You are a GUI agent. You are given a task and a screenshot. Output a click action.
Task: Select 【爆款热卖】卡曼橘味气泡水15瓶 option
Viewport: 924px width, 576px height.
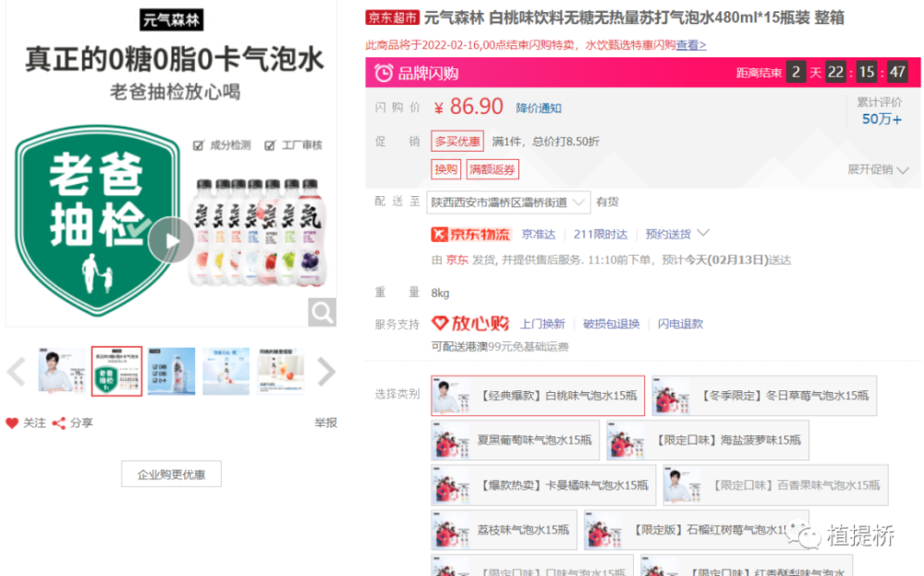(x=543, y=485)
